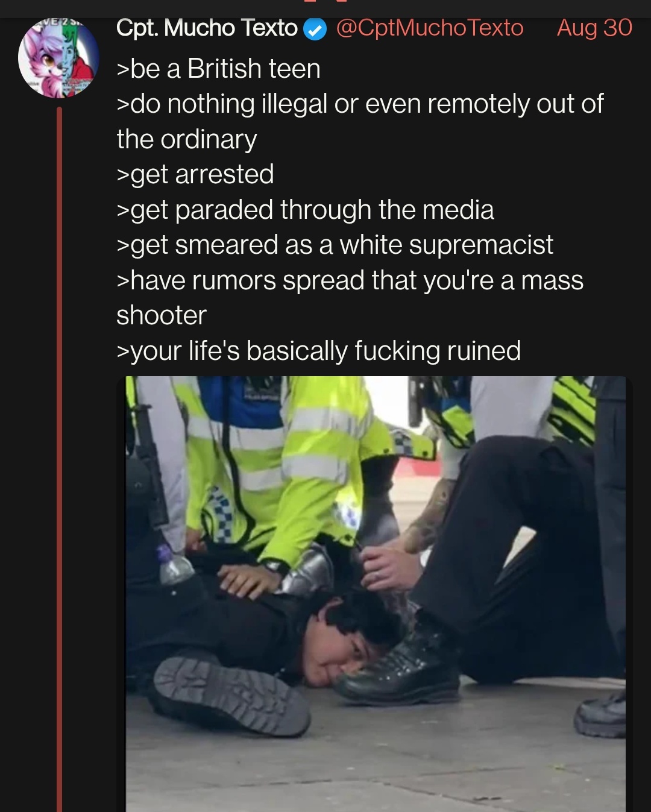Click the ">have rumors spread" post line

(350, 280)
